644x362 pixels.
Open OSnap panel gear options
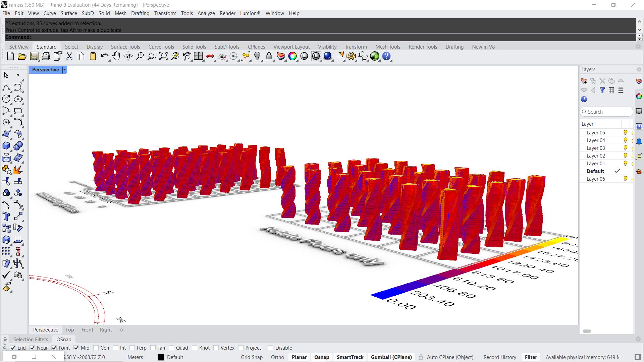coord(638,339)
